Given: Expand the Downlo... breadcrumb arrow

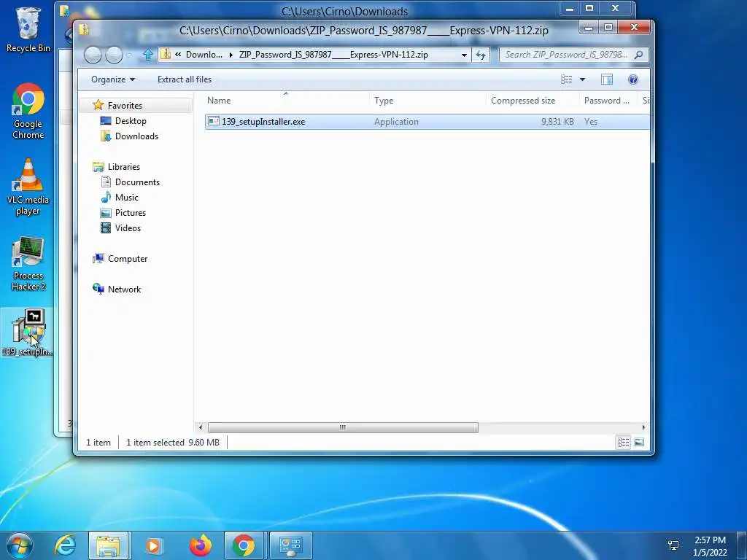Looking at the screenshot, I should (x=231, y=55).
